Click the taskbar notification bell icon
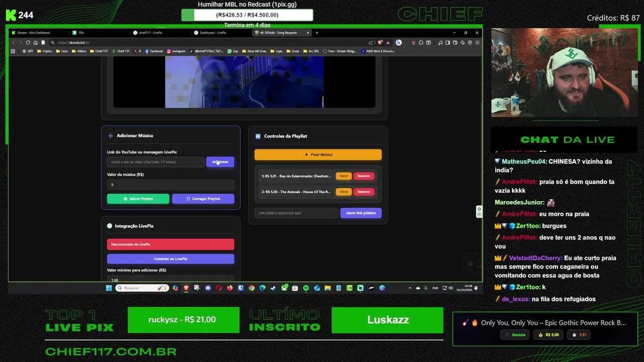Image resolution: width=644 pixels, height=362 pixels. pos(476,288)
